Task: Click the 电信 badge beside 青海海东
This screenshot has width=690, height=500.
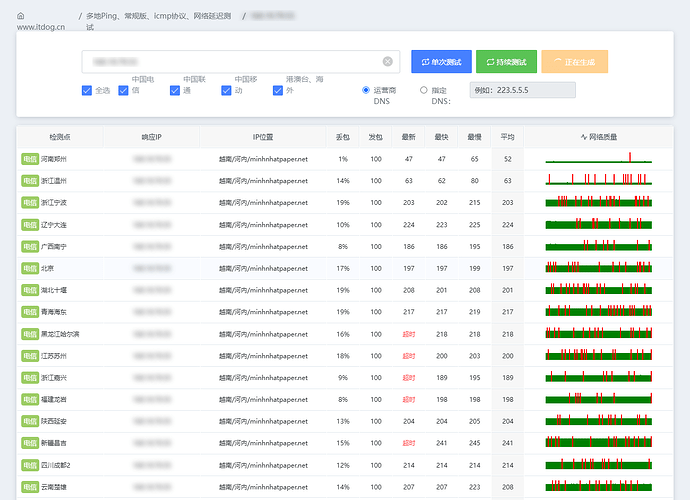Action: tap(30, 312)
